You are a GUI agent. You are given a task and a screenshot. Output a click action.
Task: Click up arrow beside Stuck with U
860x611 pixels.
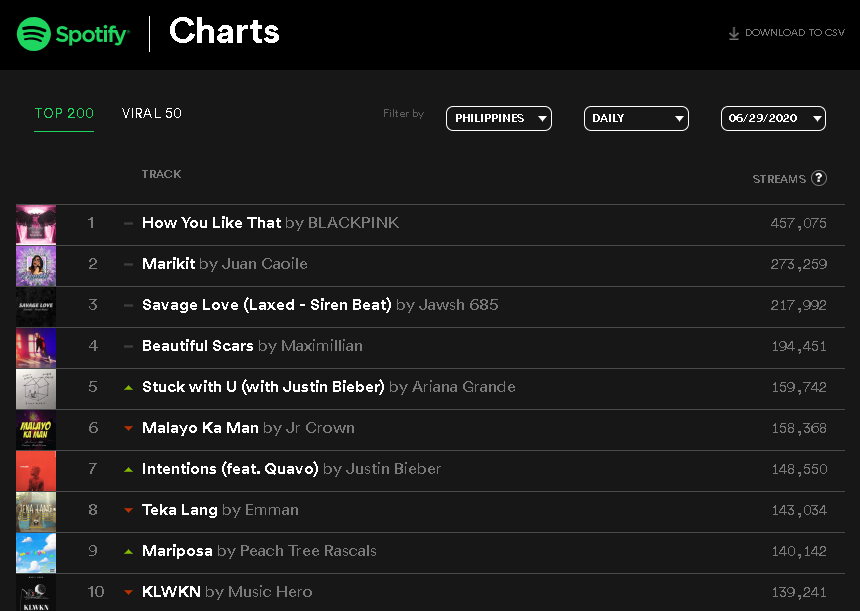click(x=128, y=387)
